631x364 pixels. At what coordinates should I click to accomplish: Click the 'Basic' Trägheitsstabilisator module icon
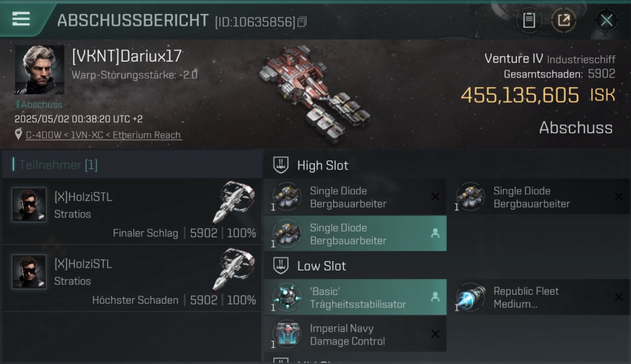pos(286,297)
